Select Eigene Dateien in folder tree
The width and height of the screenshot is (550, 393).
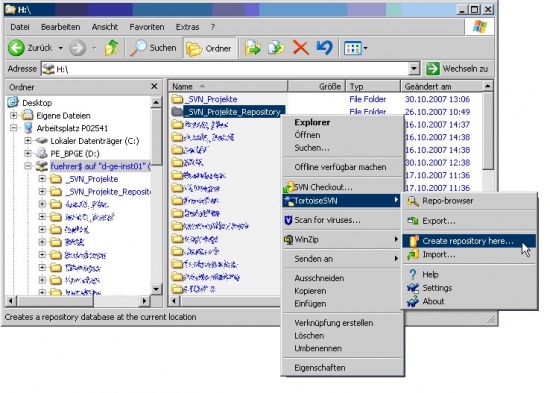click(63, 115)
